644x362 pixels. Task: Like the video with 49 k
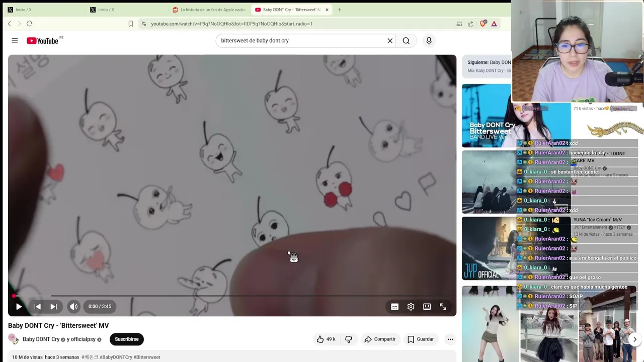point(326,339)
